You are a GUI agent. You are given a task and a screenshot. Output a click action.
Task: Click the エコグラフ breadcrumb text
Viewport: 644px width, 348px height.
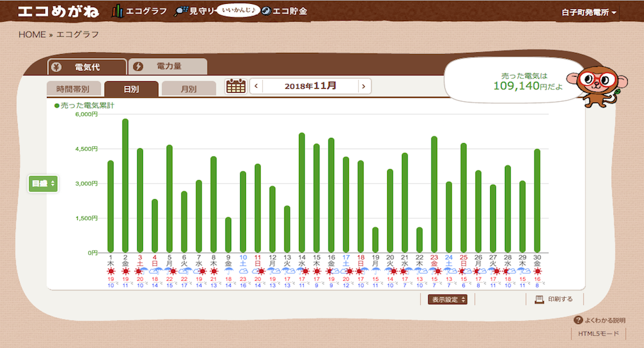pyautogui.click(x=77, y=35)
